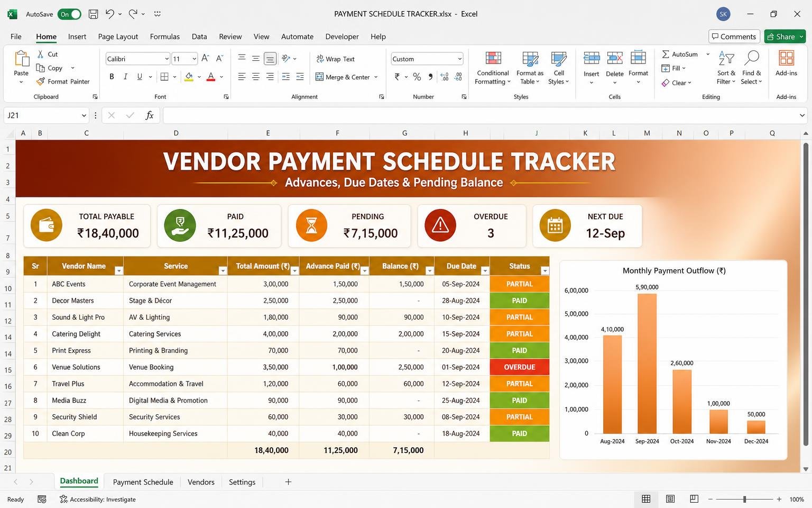Open Conditional Formatting menu
812x508 pixels.
pos(493,68)
